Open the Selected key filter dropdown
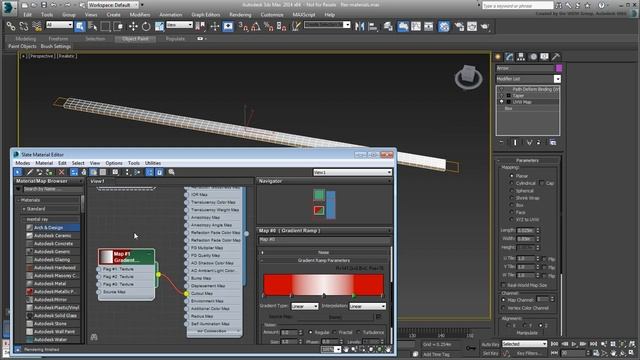 (524, 344)
